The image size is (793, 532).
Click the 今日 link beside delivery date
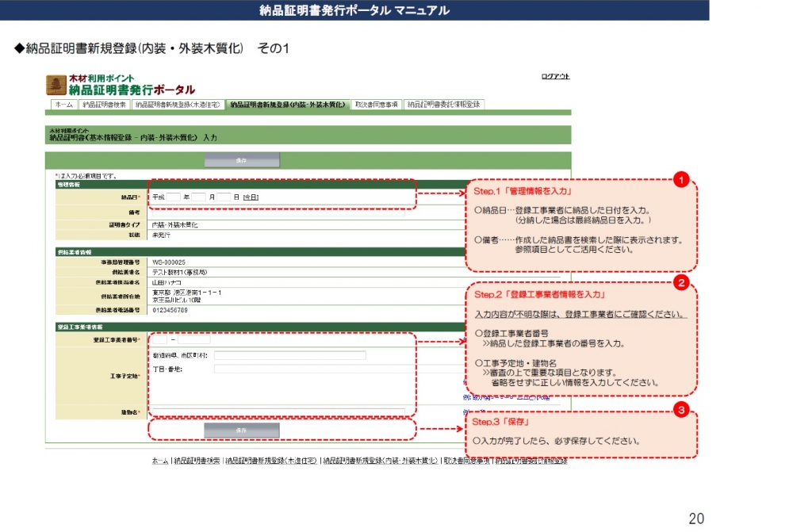(251, 197)
